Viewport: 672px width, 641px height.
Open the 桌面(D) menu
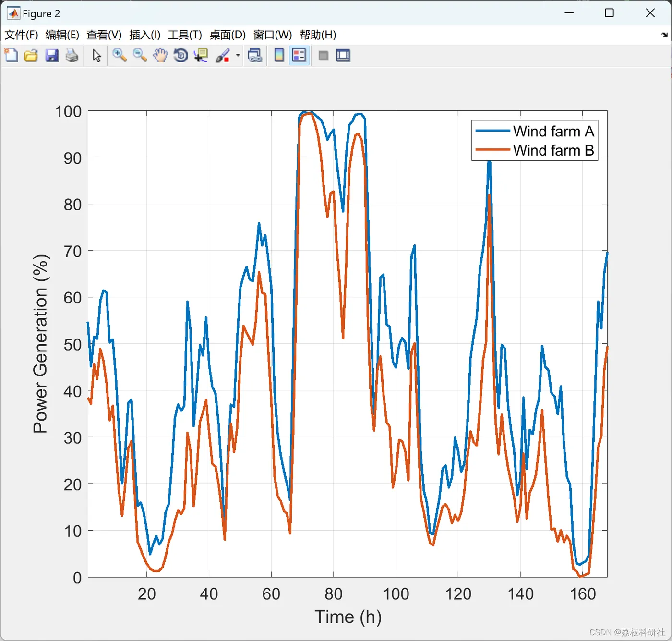tap(228, 35)
